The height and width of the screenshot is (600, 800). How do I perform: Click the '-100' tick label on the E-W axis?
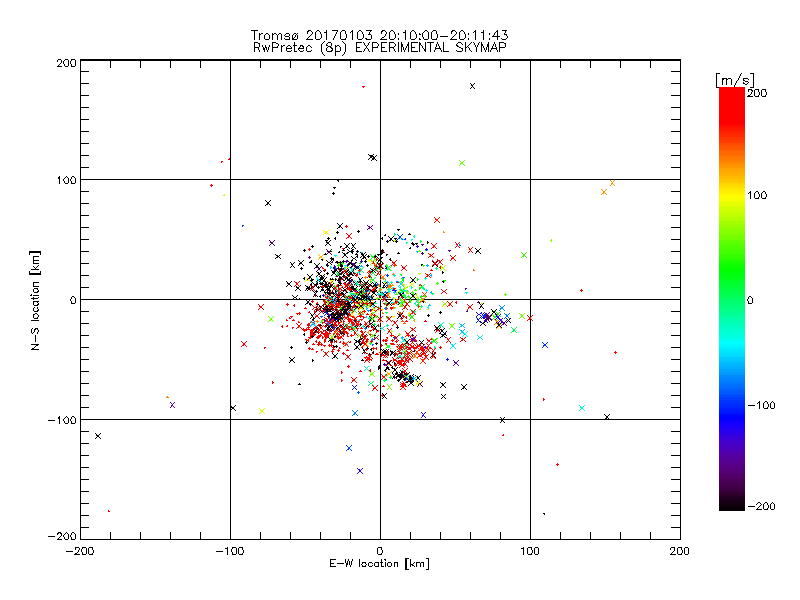230,551
